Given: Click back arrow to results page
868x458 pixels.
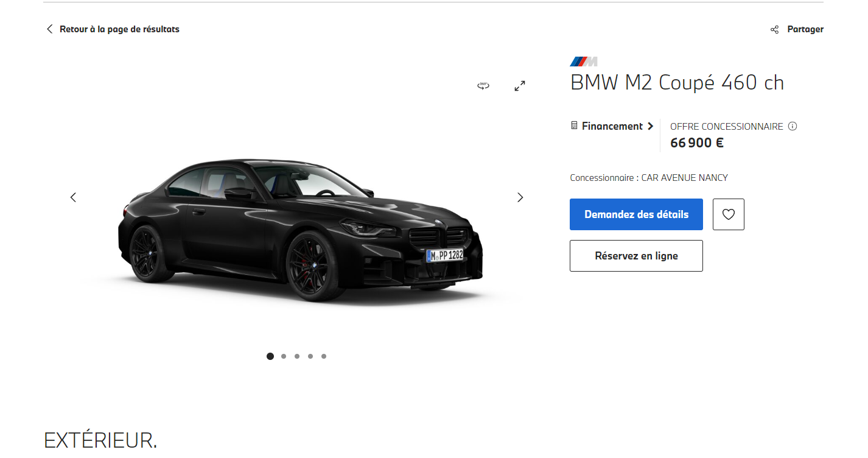Looking at the screenshot, I should [50, 29].
